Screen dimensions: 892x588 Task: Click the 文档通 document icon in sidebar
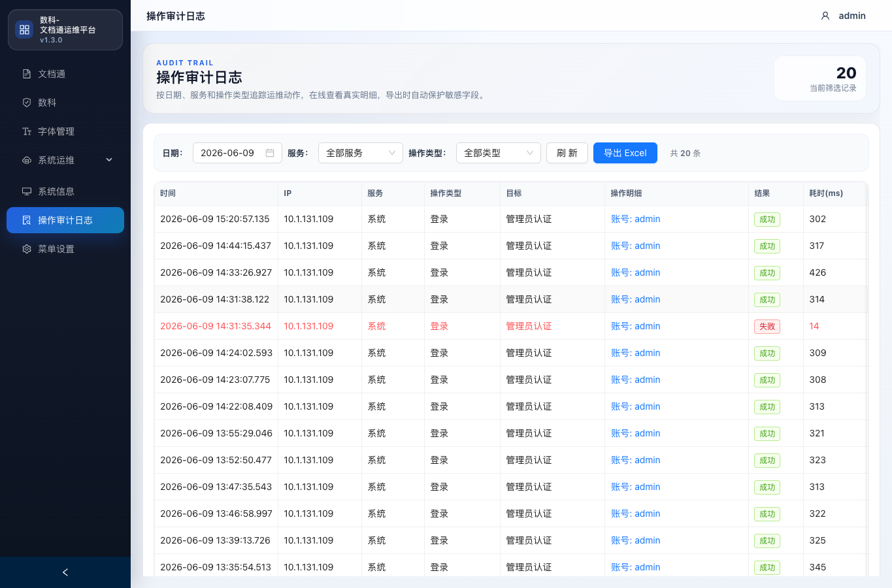tap(27, 74)
